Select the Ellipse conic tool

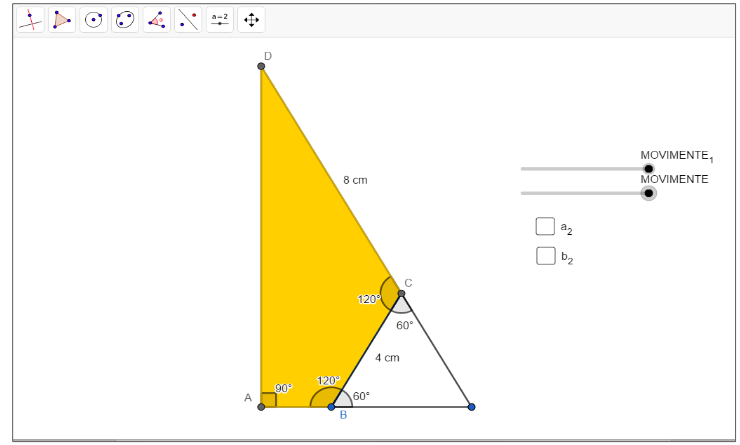tap(125, 19)
